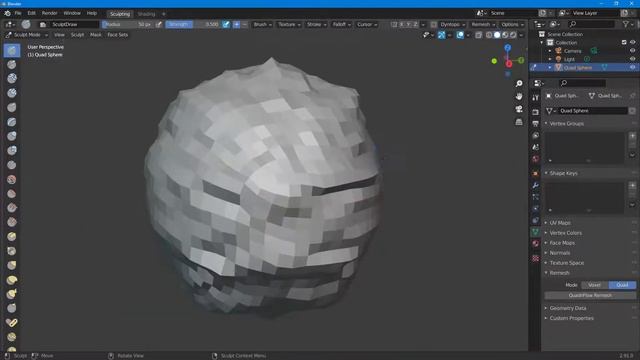
Task: Select the Scrape sculpt brush
Action: coord(12,222)
